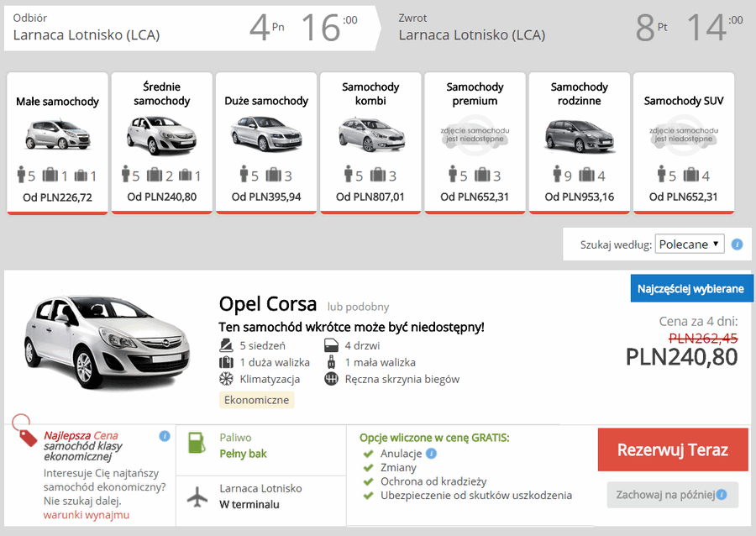The width and height of the screenshot is (756, 536).
Task: Click the Najczęściej wybierane badge
Action: 692,288
